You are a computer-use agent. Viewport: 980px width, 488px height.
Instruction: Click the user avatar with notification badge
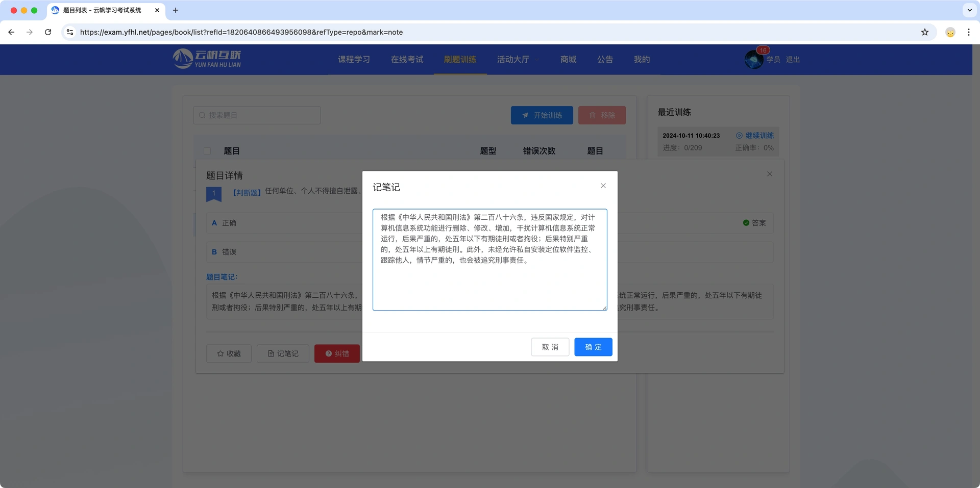point(754,59)
